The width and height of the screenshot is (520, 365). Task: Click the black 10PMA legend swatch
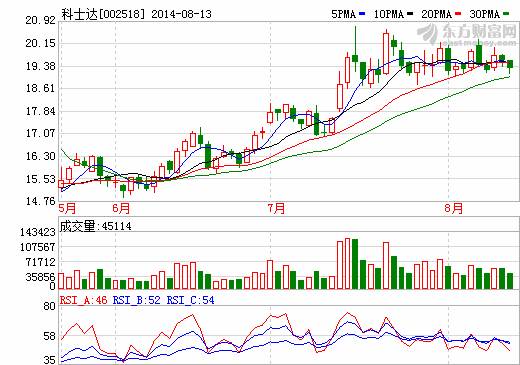410,14
